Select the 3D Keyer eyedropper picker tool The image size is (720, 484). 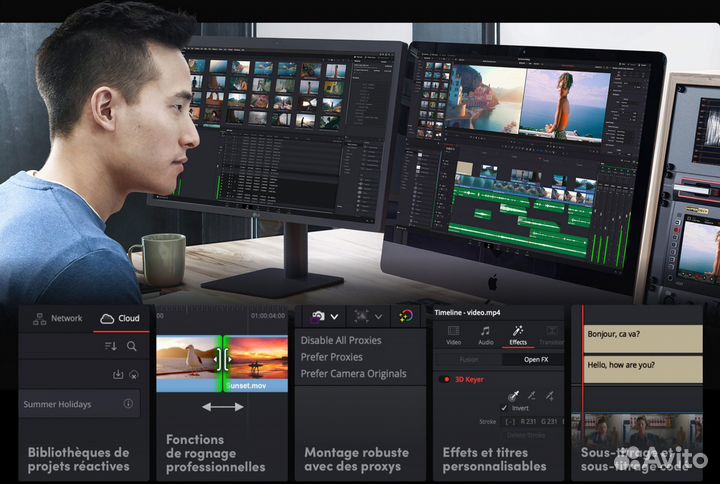coord(511,396)
